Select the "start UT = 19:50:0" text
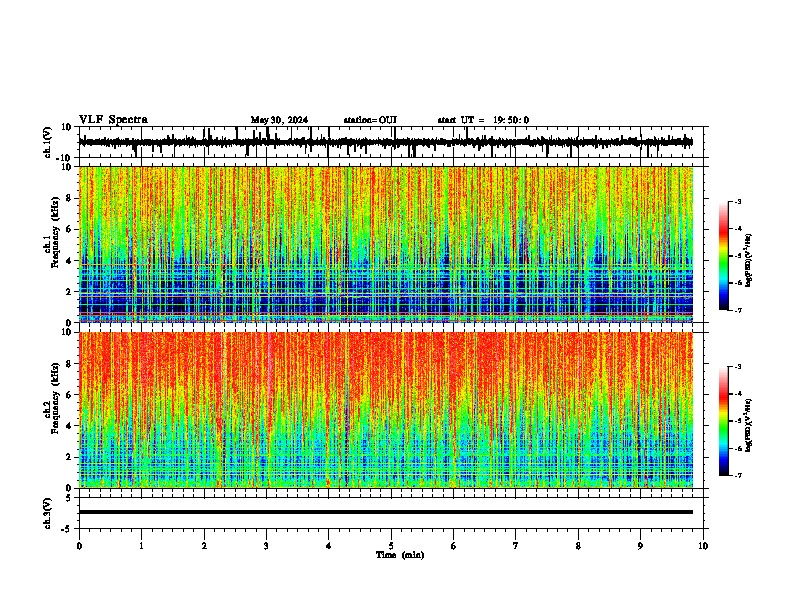 (x=483, y=120)
